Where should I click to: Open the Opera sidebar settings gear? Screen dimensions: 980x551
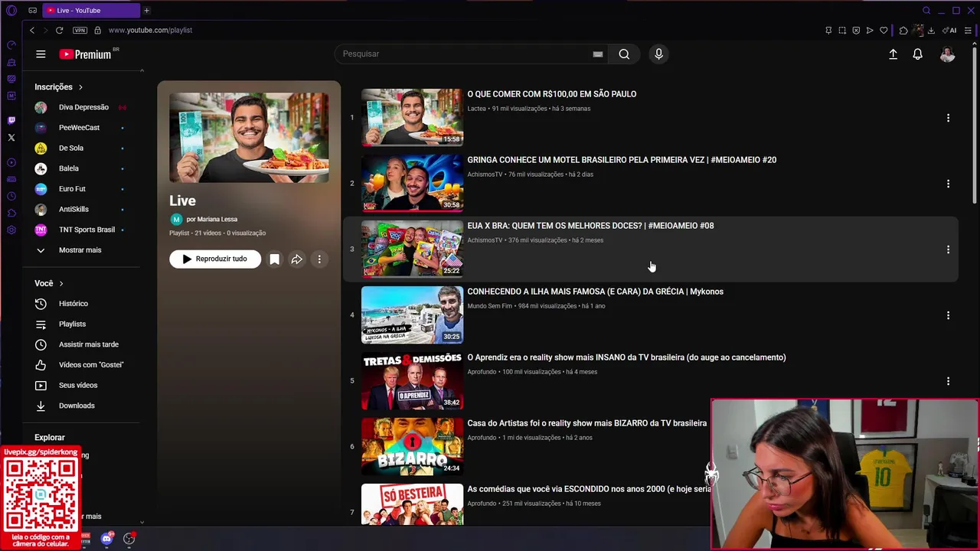(x=11, y=230)
